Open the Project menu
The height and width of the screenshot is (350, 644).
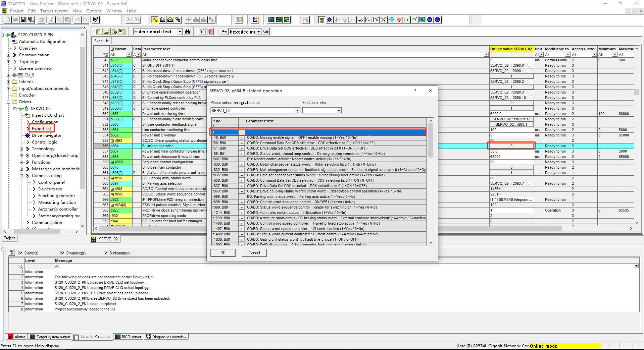click(x=17, y=11)
